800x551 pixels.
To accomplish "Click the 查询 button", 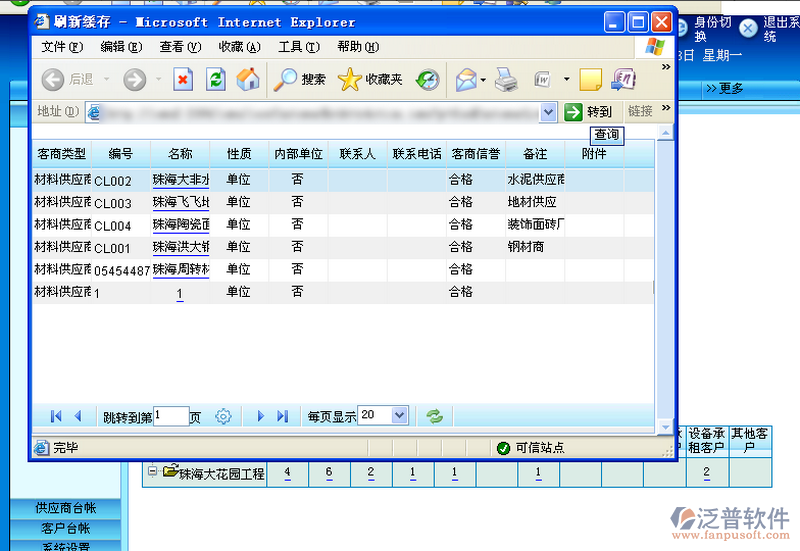I will click(x=607, y=135).
